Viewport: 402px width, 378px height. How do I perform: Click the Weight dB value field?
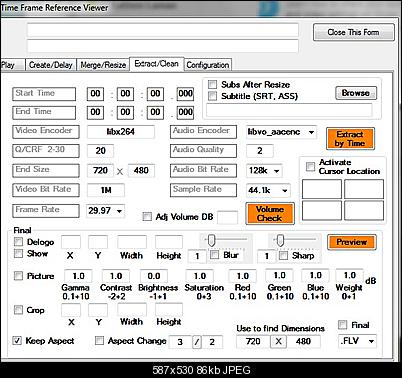pyautogui.click(x=349, y=275)
